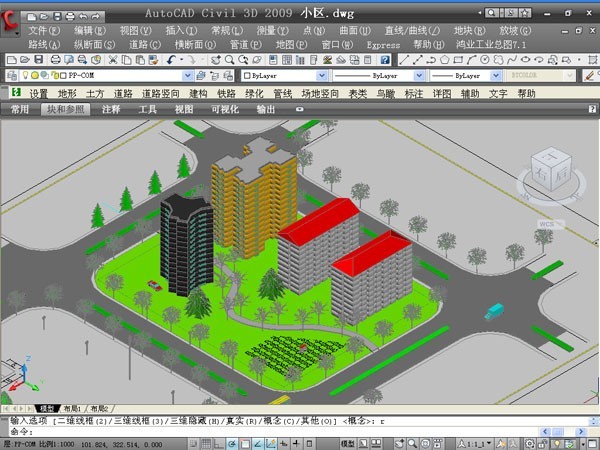Open the 编辑(E) menu
600x450 pixels.
tap(90, 31)
